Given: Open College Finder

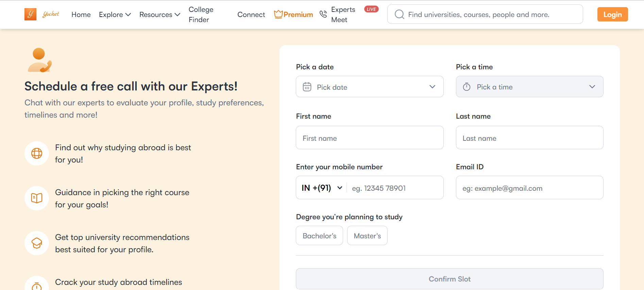Looking at the screenshot, I should 201,15.
